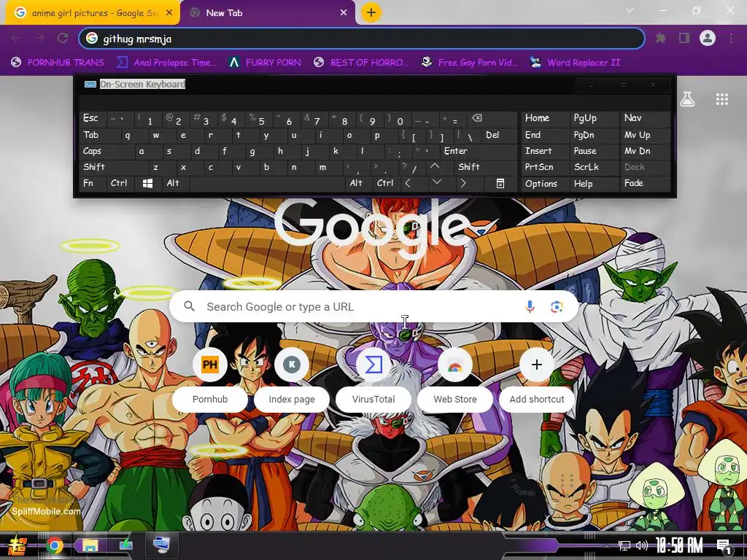Open Chrome's three-dot menu
This screenshot has height=560, width=747.
tap(731, 38)
